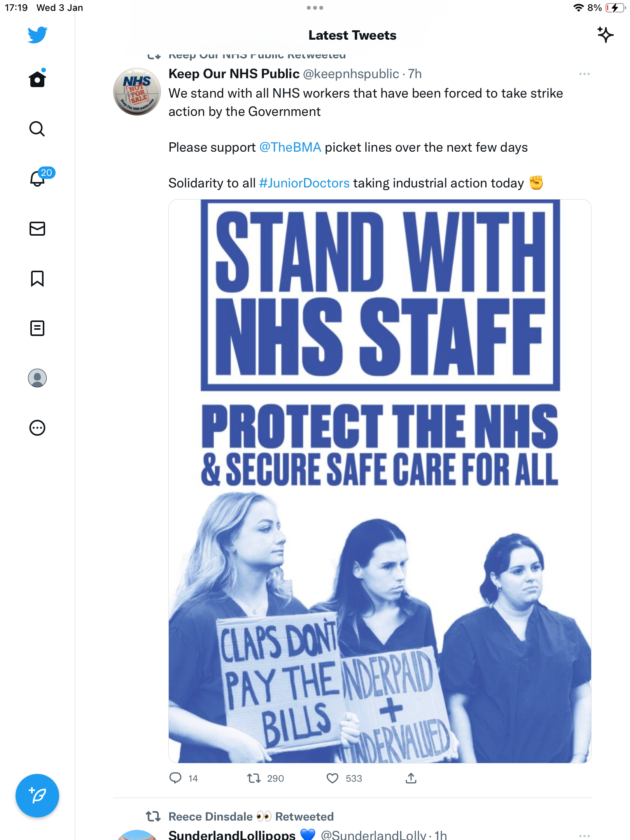Open the Profile avatar icon in the sidebar

coord(37,378)
